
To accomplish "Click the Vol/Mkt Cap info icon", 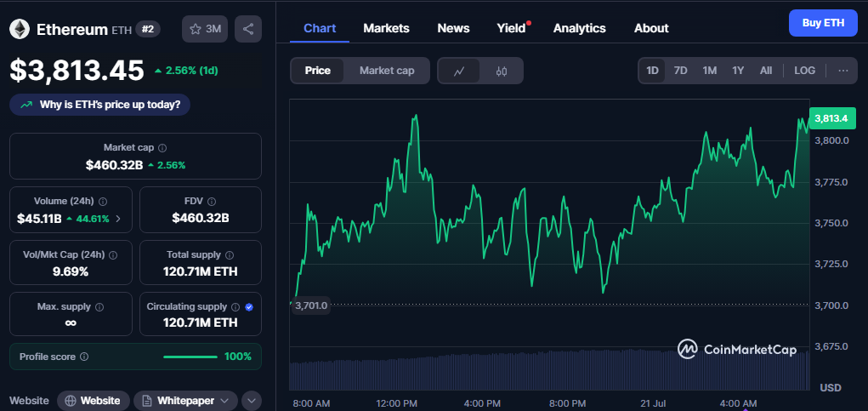I will (x=113, y=255).
